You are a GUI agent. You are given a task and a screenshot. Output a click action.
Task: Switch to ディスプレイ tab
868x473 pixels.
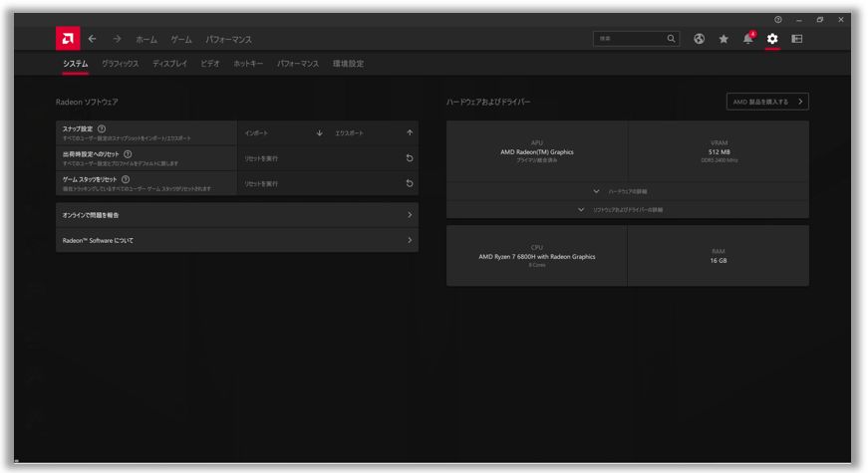(x=169, y=64)
